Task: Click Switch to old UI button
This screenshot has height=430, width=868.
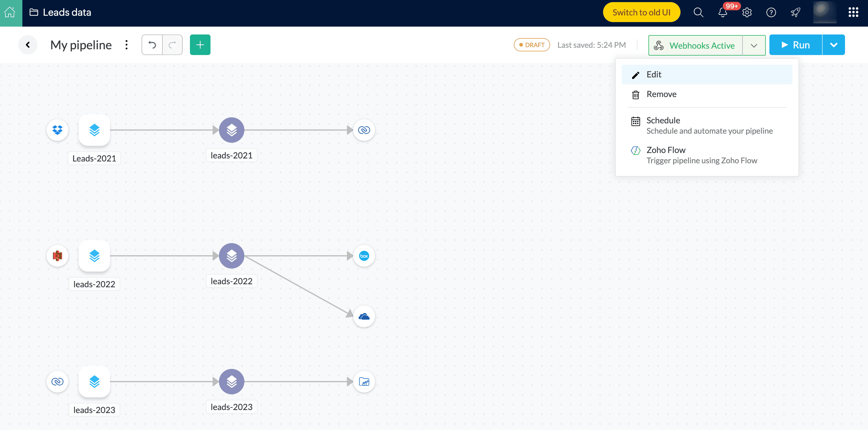Action: pos(641,12)
